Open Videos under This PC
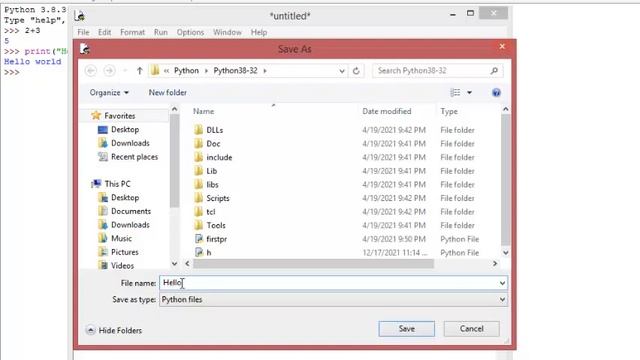 [x=122, y=266]
